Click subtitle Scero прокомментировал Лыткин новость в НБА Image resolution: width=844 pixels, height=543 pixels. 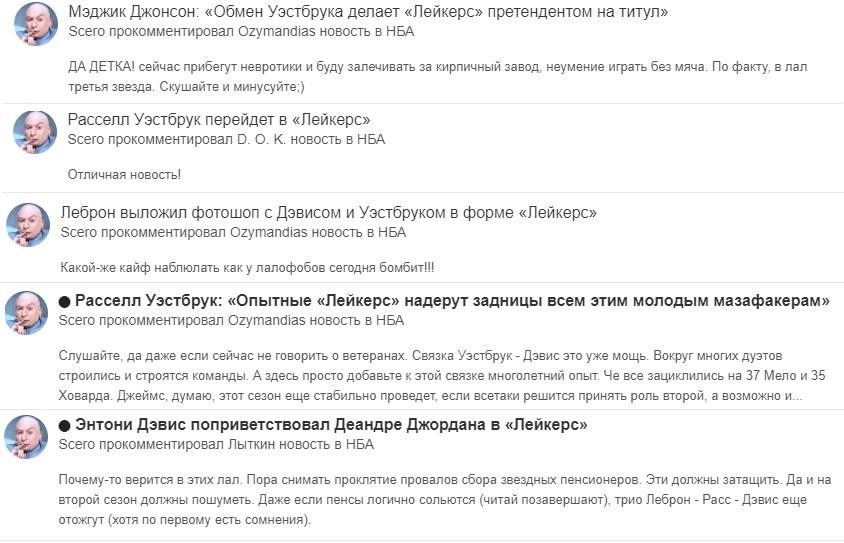[216, 445]
